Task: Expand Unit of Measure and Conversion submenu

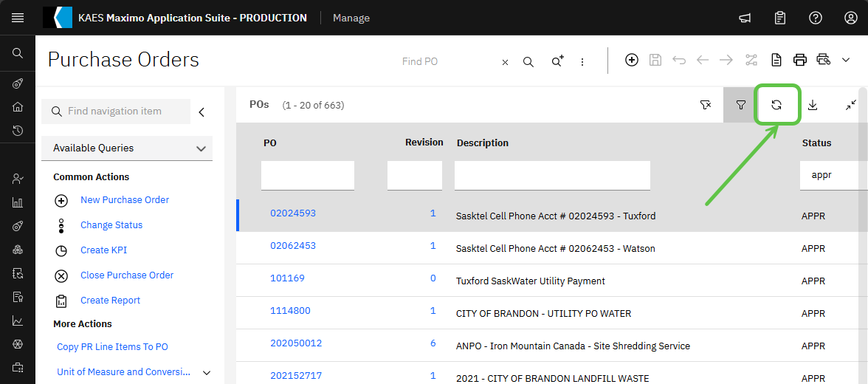Action: [207, 373]
